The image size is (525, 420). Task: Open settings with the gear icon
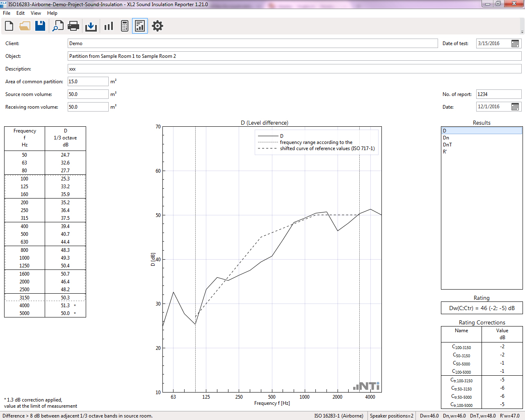(157, 26)
